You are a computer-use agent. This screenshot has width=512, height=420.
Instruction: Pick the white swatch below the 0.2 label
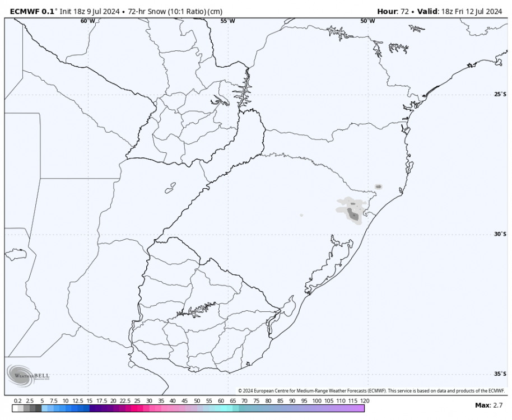pos(15,409)
